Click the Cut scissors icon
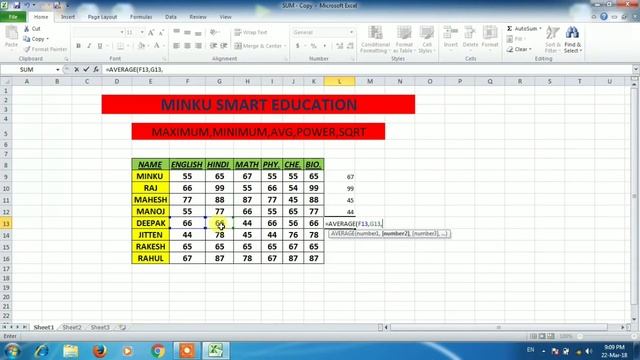 pos(27,29)
